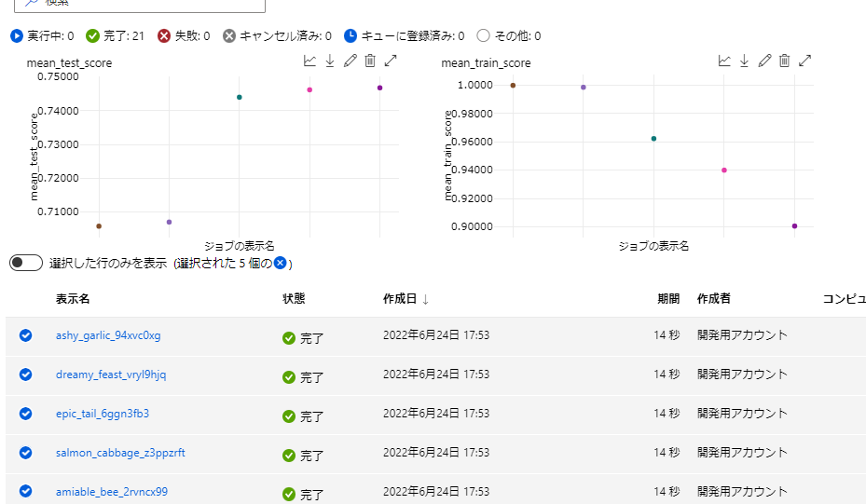
Task: Filter by キューに登録済み status
Action: [x=404, y=36]
